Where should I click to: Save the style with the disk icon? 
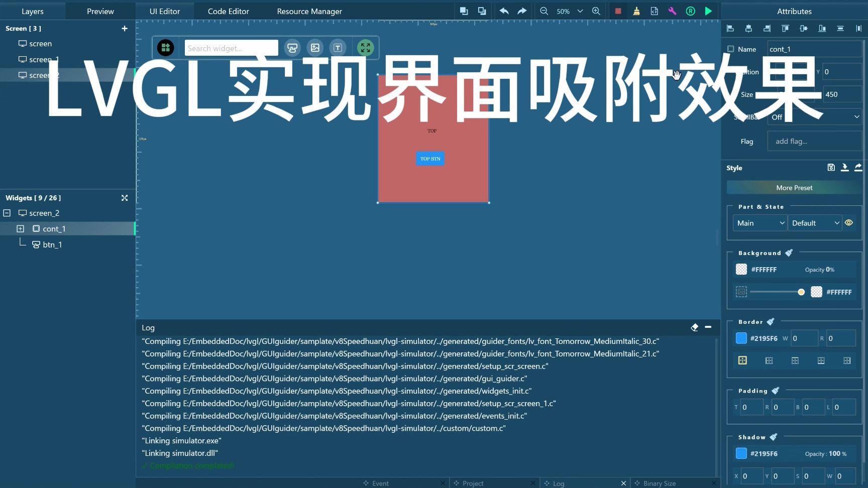(831, 168)
